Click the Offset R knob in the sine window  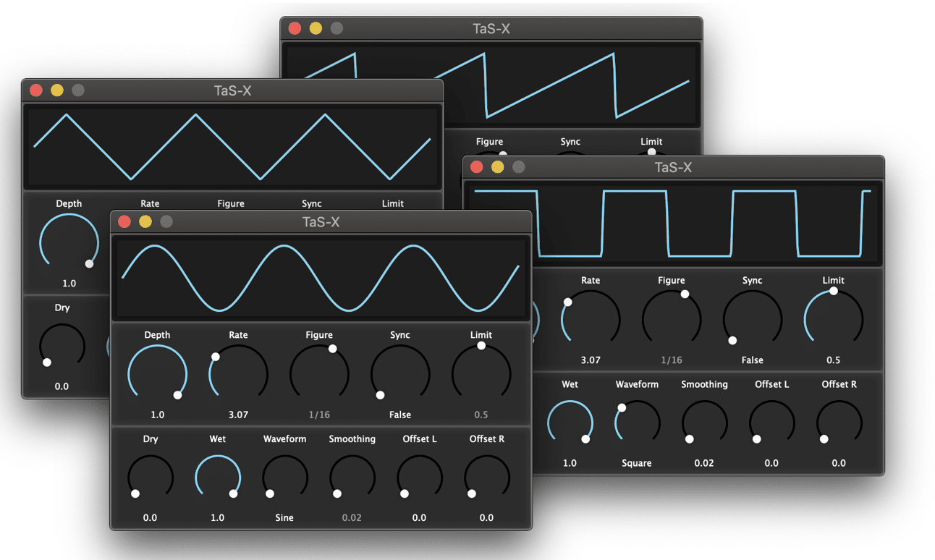pyautogui.click(x=487, y=478)
